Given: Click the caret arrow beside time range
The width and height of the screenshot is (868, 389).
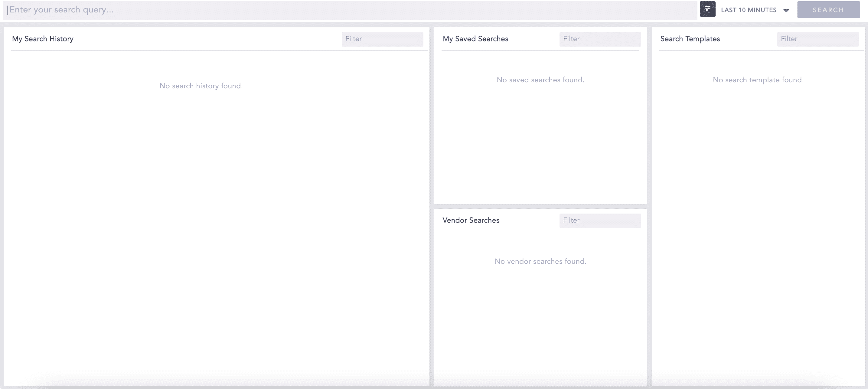Looking at the screenshot, I should 786,11.
